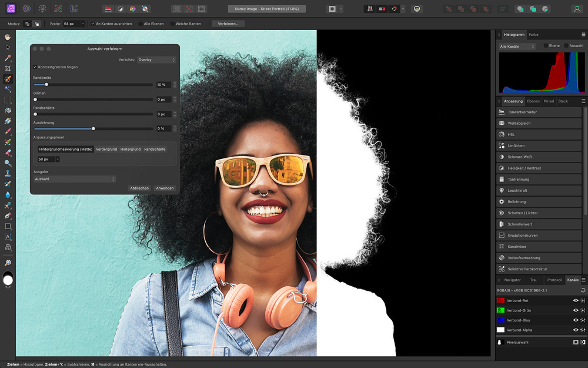Open the Vorschau Overlay dropdown
The image size is (588, 368).
(x=156, y=59)
